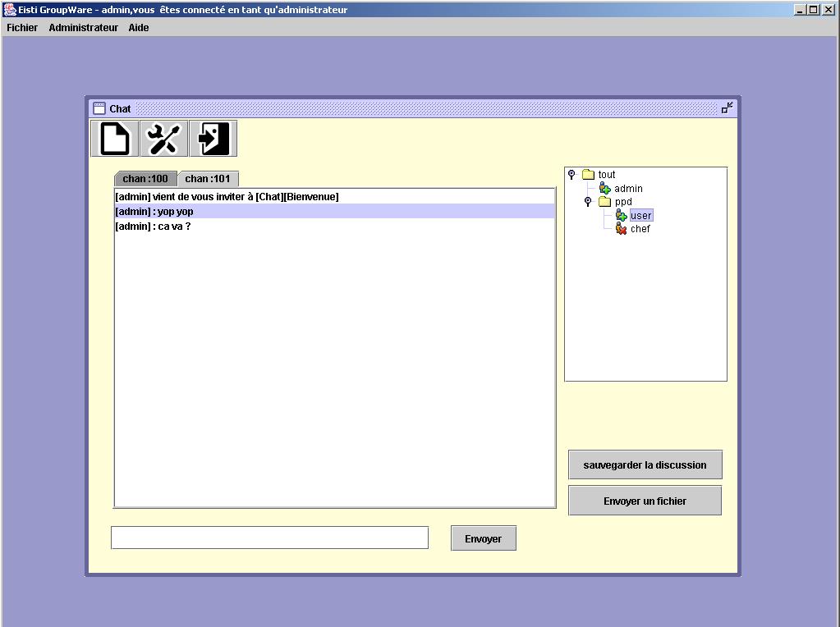
Task: Click the Envoyer button
Action: pos(483,538)
